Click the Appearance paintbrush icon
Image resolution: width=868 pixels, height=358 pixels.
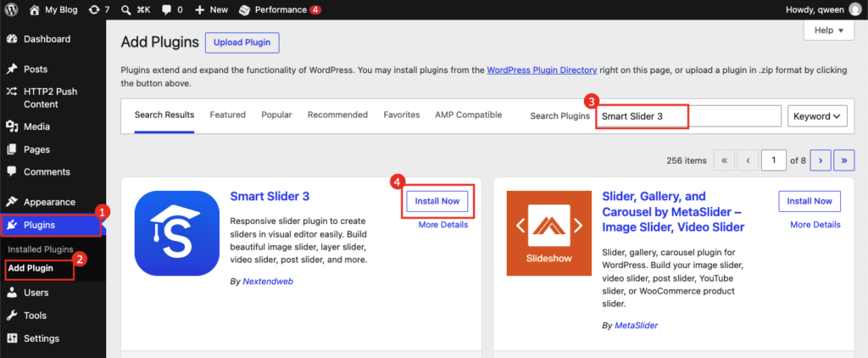tap(12, 202)
